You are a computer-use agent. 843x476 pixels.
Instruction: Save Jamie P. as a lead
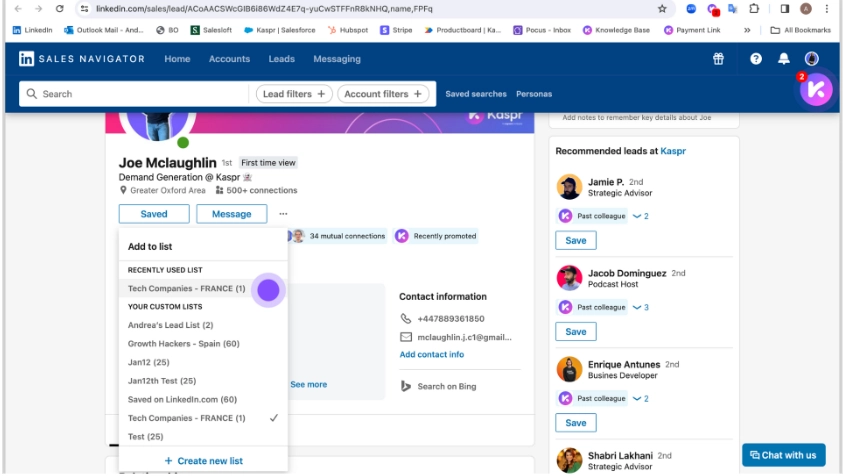pyautogui.click(x=576, y=240)
